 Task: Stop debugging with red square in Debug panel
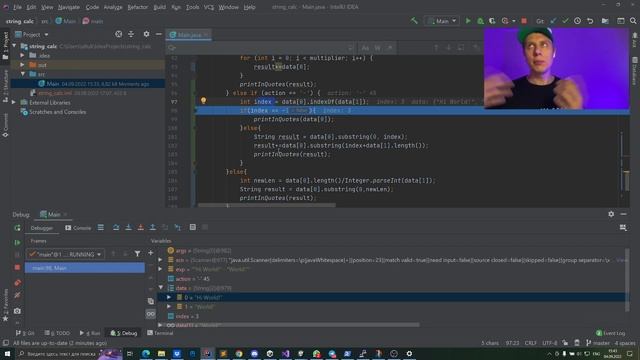click(x=17, y=267)
